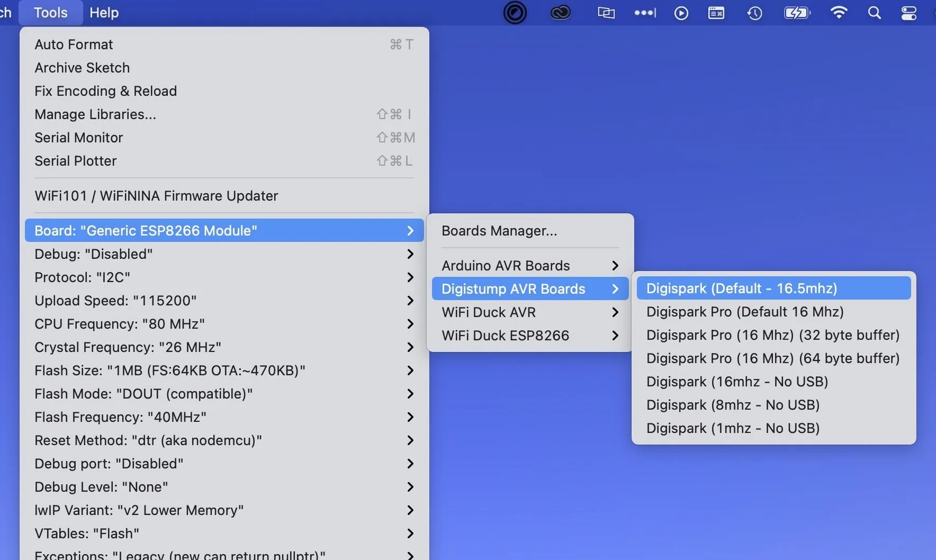
Task: Expand Flash Frequency: "40MHz" submenu
Action: tap(224, 417)
